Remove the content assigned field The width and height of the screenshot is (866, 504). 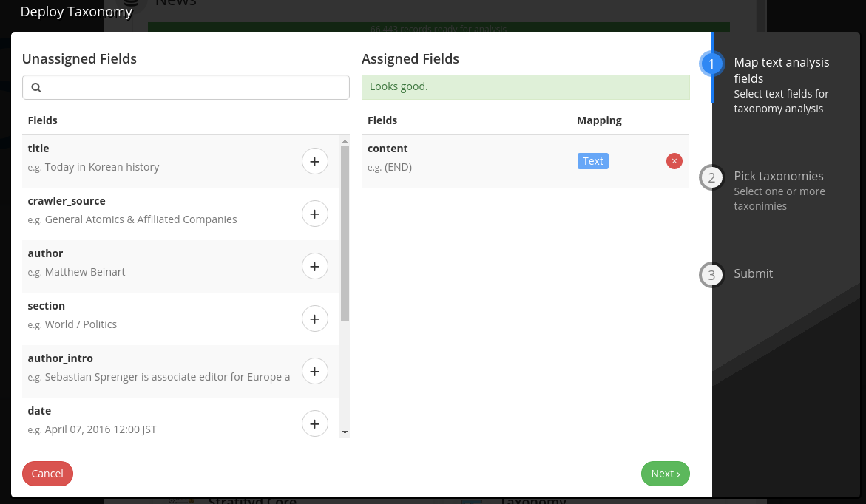coord(674,161)
